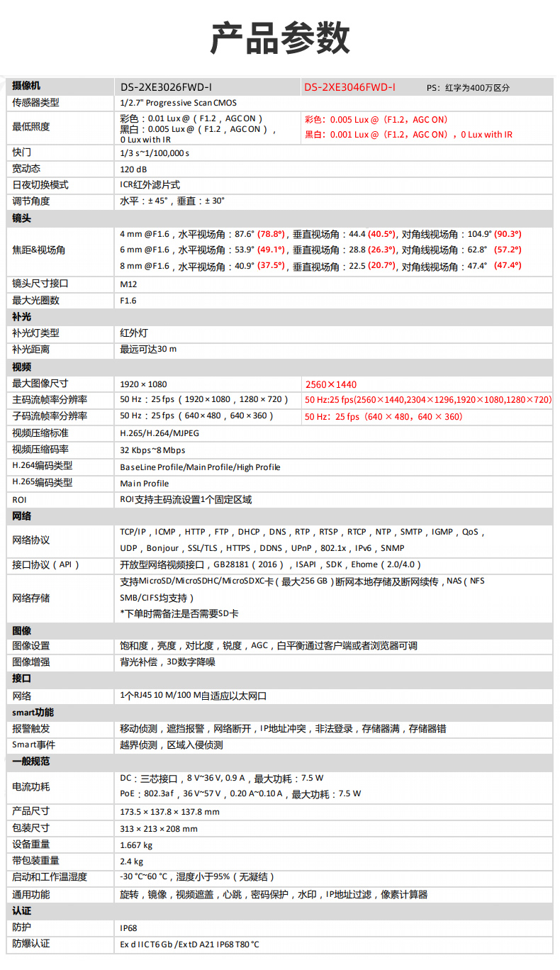Image resolution: width=560 pixels, height=970 pixels.
Task: Click the 镜头 section header
Action: (x=22, y=218)
